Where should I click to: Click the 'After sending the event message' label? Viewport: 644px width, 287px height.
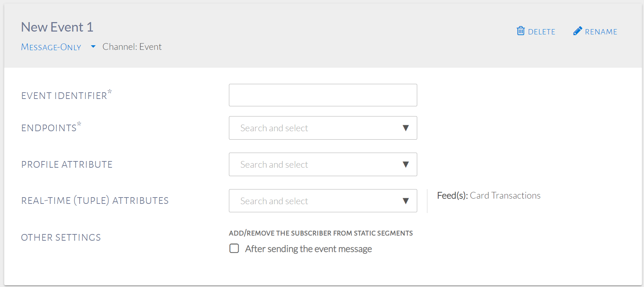[x=309, y=249]
